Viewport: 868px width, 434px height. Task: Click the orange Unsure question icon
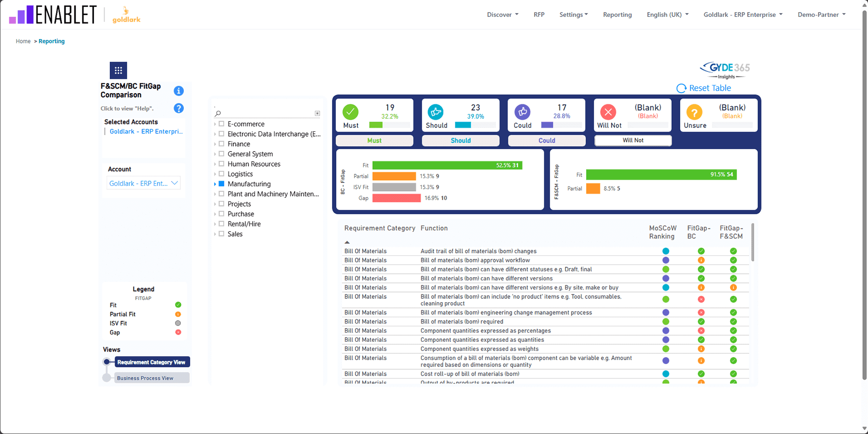point(694,112)
